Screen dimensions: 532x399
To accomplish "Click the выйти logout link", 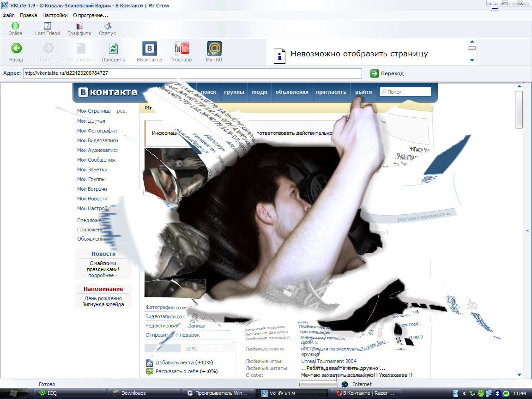I will click(363, 92).
